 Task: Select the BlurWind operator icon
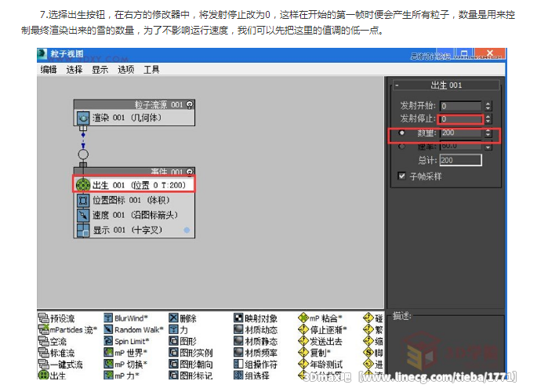[x=108, y=318]
